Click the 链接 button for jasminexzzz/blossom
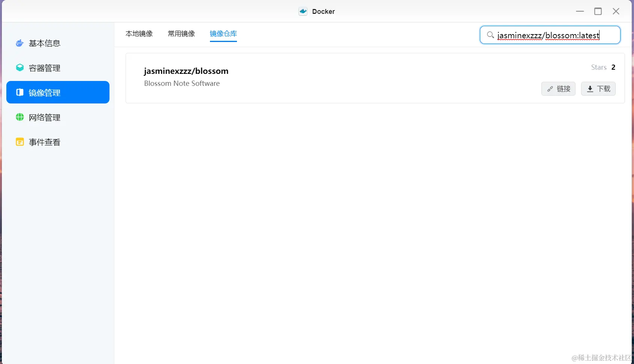634x364 pixels. pyautogui.click(x=558, y=89)
